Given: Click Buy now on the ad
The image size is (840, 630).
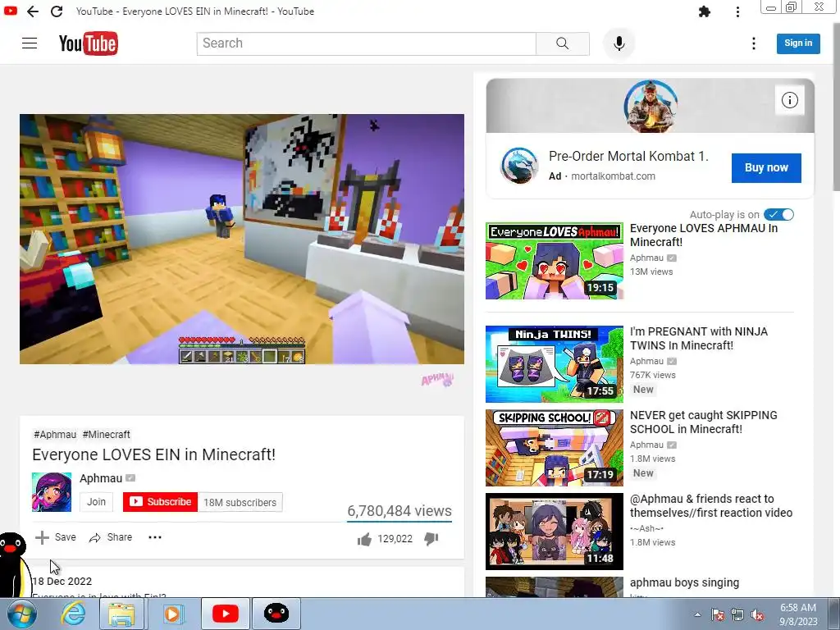Looking at the screenshot, I should (766, 167).
